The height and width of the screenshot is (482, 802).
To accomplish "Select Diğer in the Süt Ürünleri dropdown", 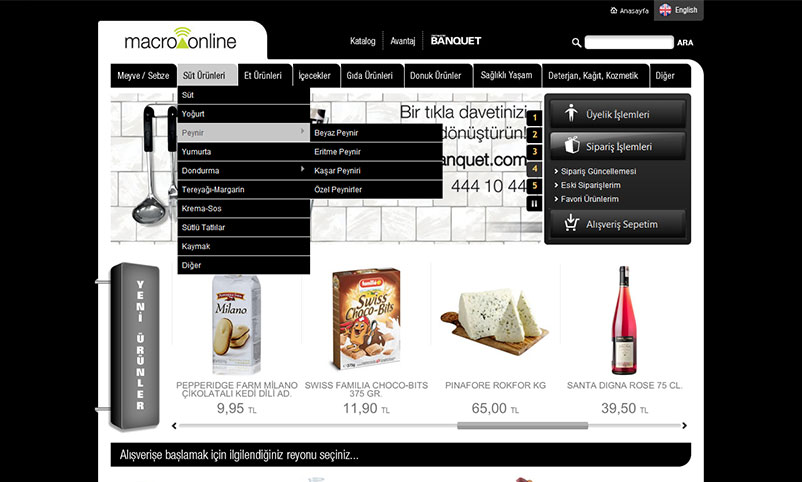I will coord(243,265).
